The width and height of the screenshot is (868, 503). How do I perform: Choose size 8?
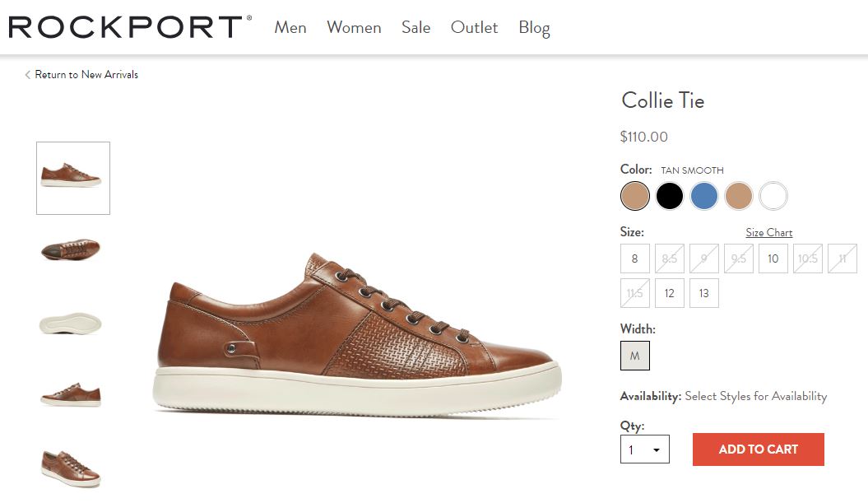[x=635, y=258]
